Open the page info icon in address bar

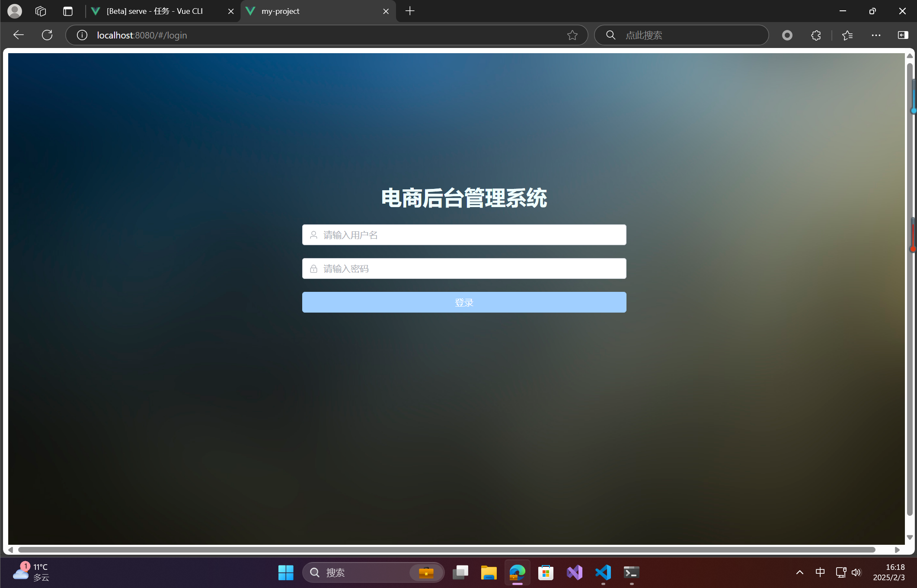82,35
